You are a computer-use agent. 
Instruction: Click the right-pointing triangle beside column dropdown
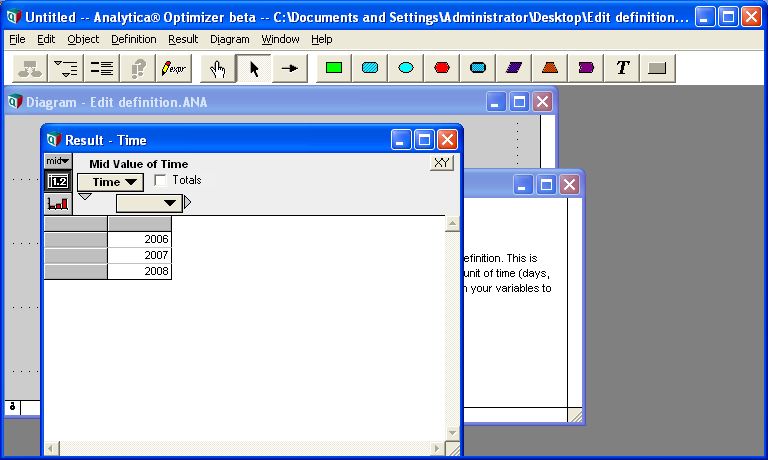click(x=188, y=202)
